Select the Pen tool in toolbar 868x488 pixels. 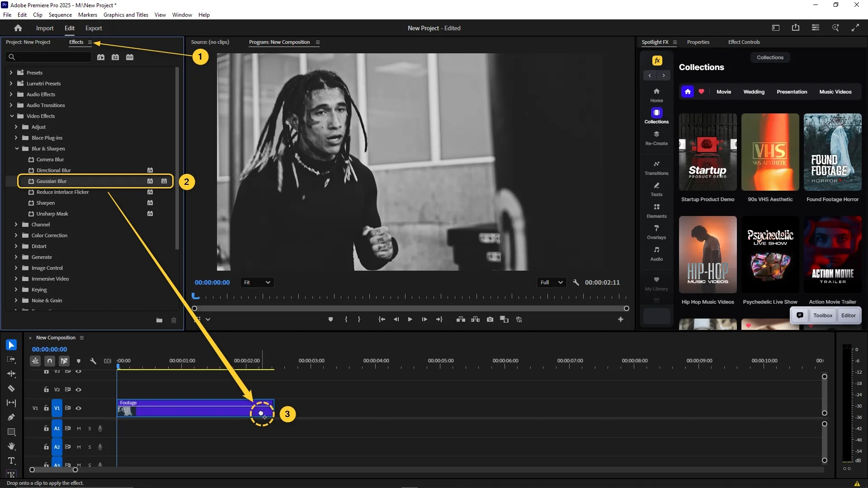[11, 418]
